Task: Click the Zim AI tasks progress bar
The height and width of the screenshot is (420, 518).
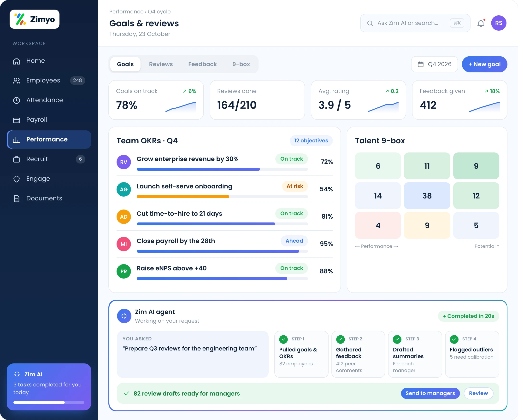Action: [x=49, y=402]
